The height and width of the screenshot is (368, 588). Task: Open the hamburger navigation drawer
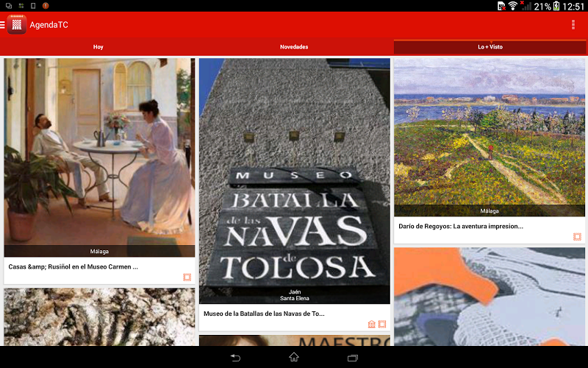click(x=2, y=25)
